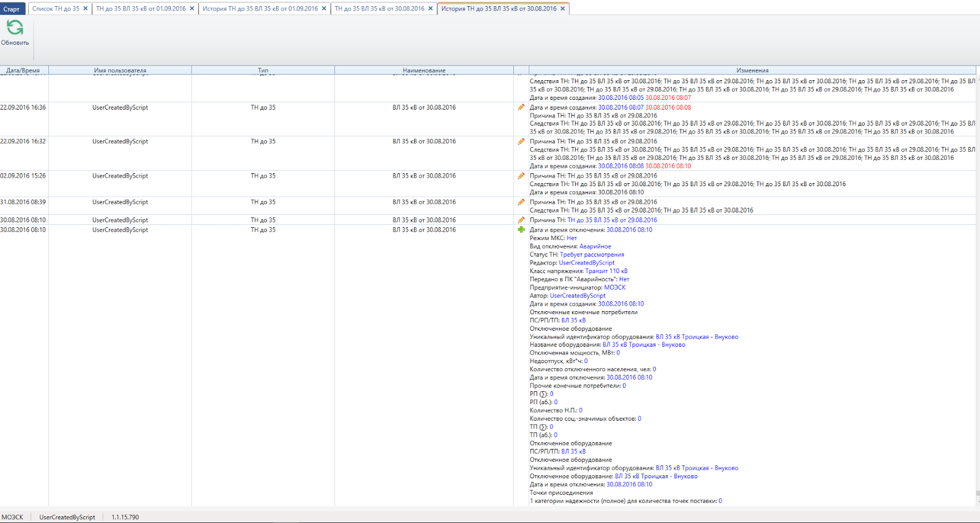Click pencil edit icon in 22.09.2016 16:32 row

(x=521, y=141)
